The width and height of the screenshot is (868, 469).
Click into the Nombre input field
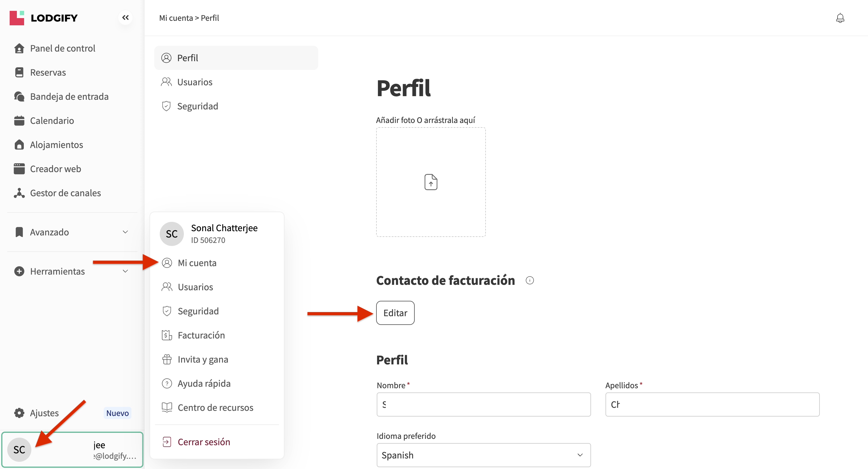pyautogui.click(x=483, y=404)
